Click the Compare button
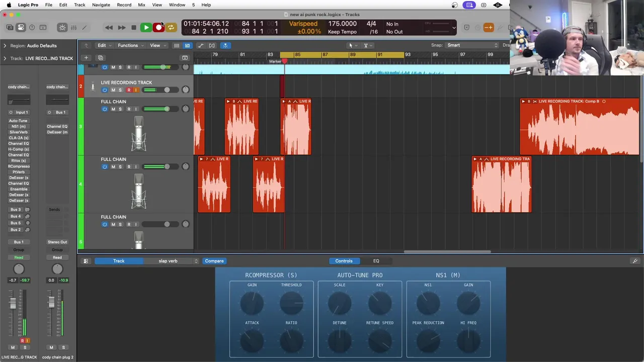Screen dimensions: 644x362 click(x=214, y=261)
